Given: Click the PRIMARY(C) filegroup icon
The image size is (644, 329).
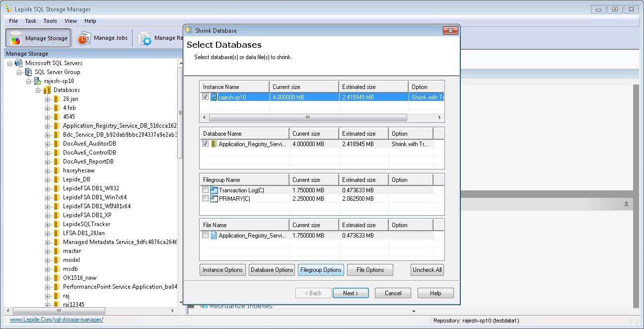Looking at the screenshot, I should [214, 198].
